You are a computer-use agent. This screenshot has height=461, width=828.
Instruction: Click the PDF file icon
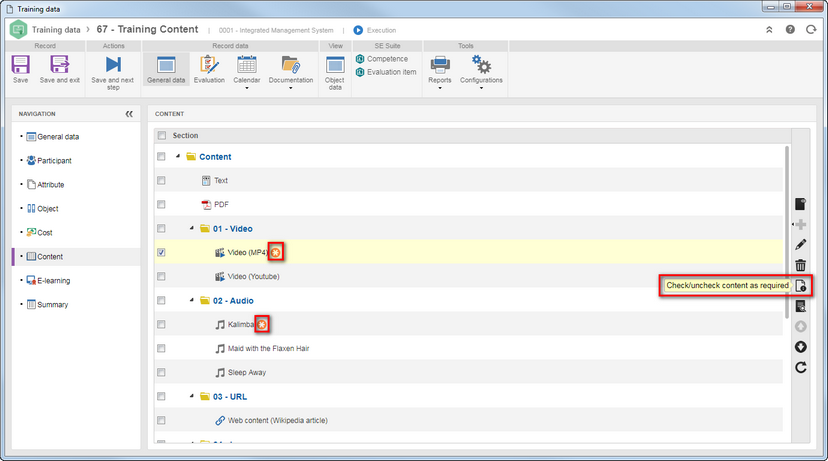(206, 204)
